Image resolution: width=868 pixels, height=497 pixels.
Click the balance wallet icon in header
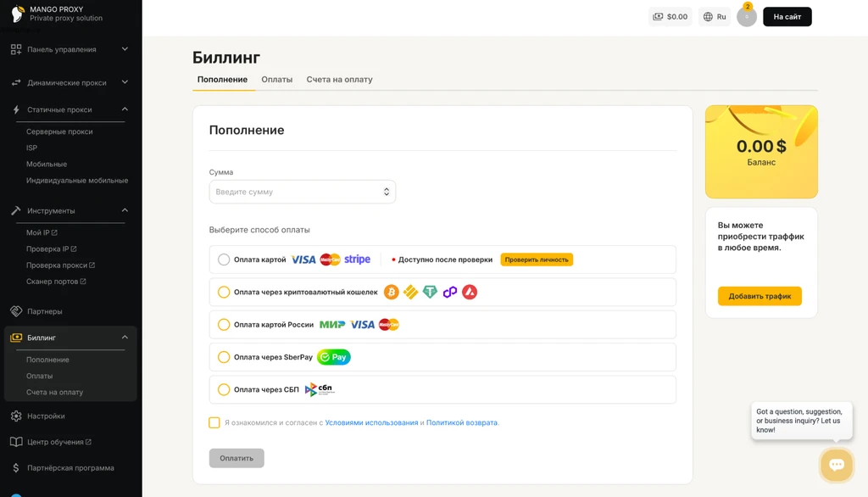pos(658,17)
